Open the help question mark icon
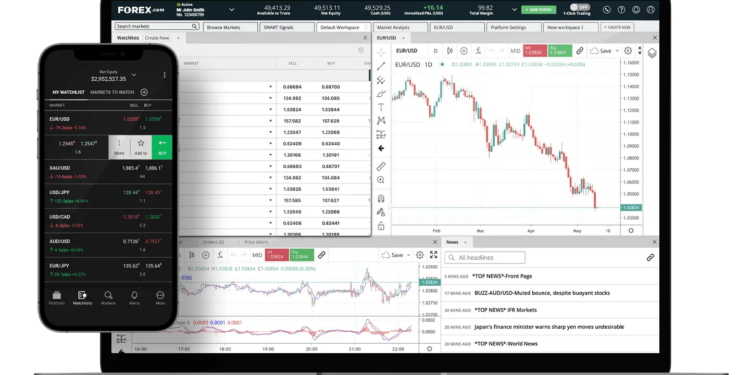 click(x=621, y=10)
